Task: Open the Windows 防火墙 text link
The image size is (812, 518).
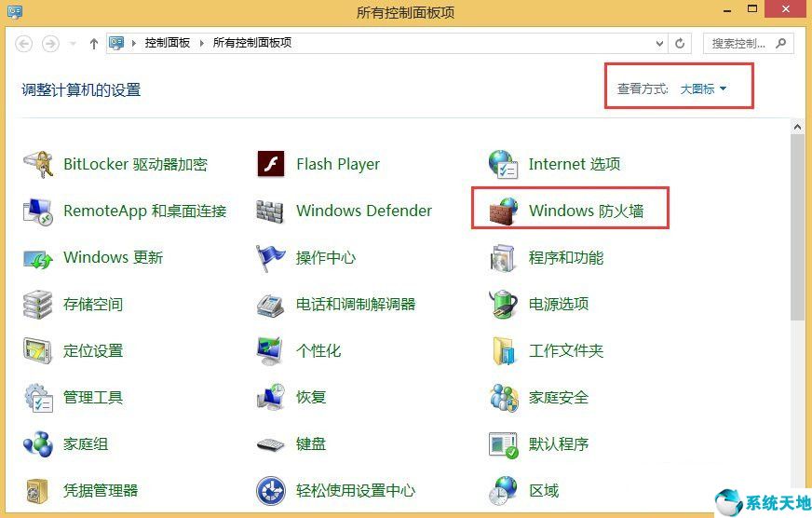Action: click(587, 211)
